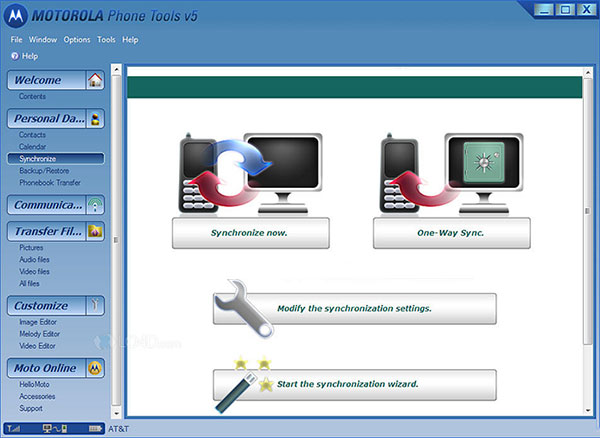Image resolution: width=600 pixels, height=438 pixels.
Task: Open Video files in sidebar
Action: click(x=34, y=271)
